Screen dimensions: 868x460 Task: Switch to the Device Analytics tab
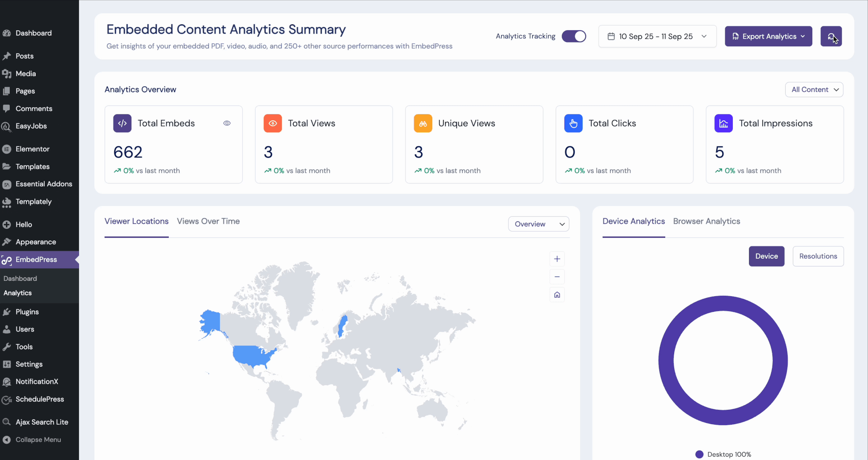pos(633,221)
